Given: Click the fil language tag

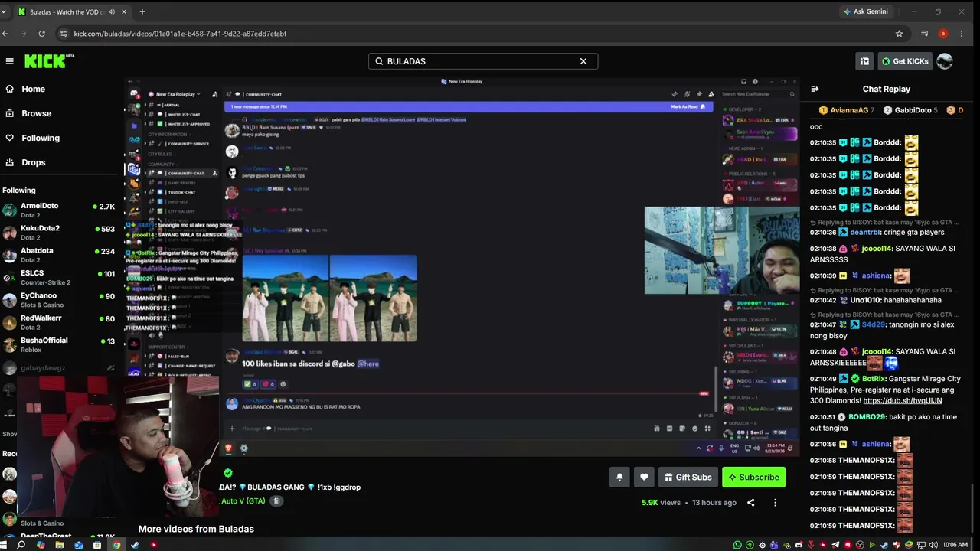Looking at the screenshot, I should (277, 501).
